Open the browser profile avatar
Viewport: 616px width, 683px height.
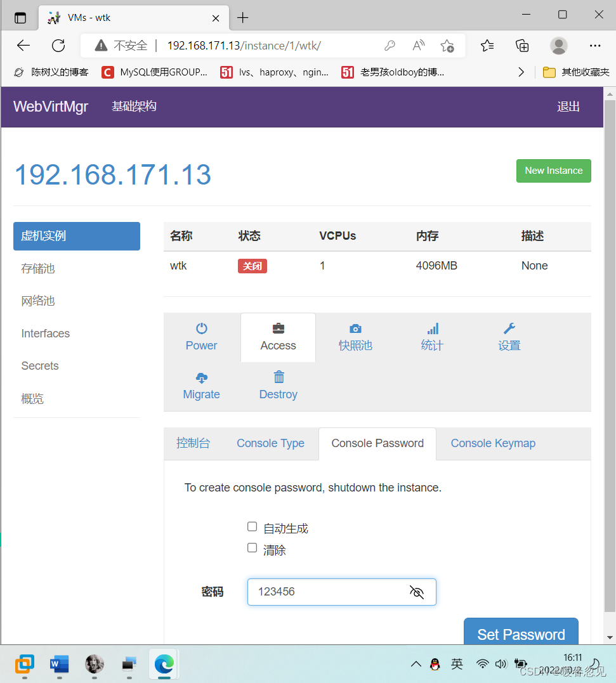coord(558,45)
